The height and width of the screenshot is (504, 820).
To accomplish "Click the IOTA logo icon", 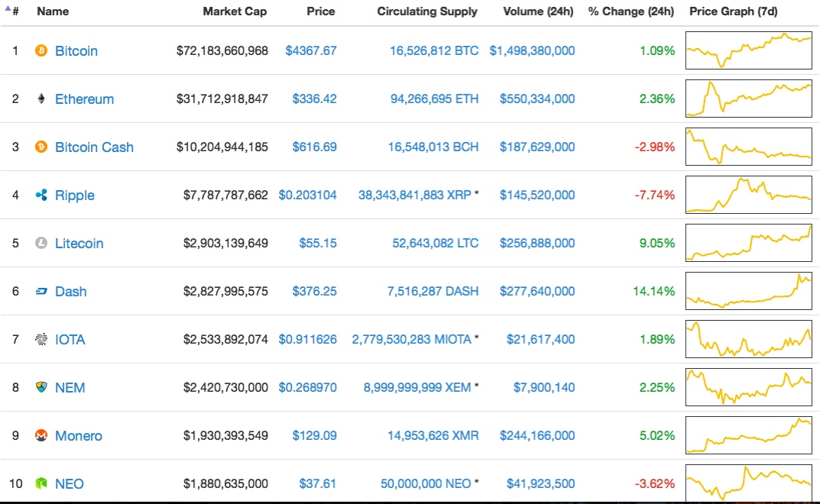I will coord(41,340).
